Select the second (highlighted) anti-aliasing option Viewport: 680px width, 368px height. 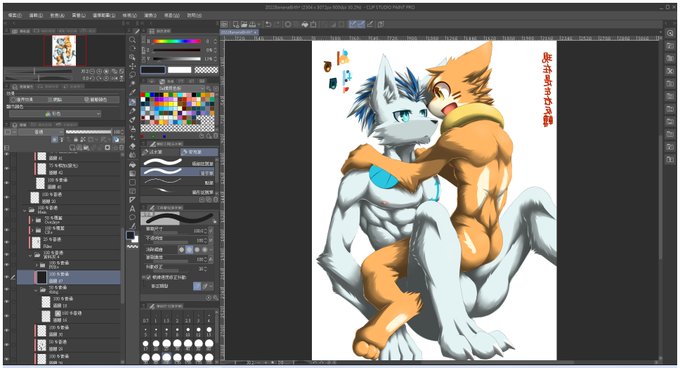point(190,250)
